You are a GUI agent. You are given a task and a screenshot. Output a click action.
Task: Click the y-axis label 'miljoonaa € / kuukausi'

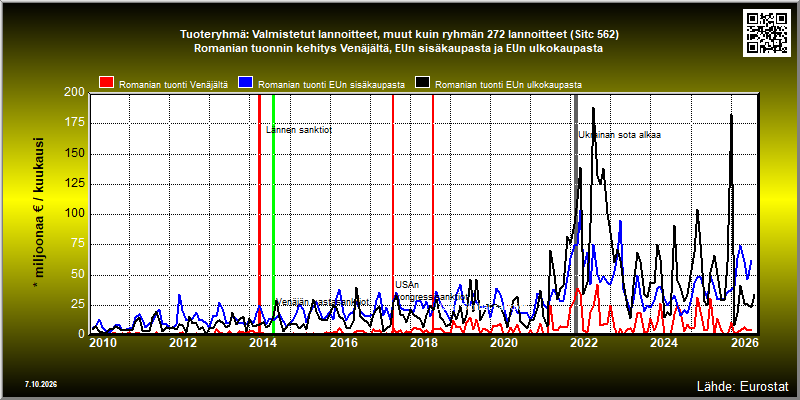pos(40,214)
